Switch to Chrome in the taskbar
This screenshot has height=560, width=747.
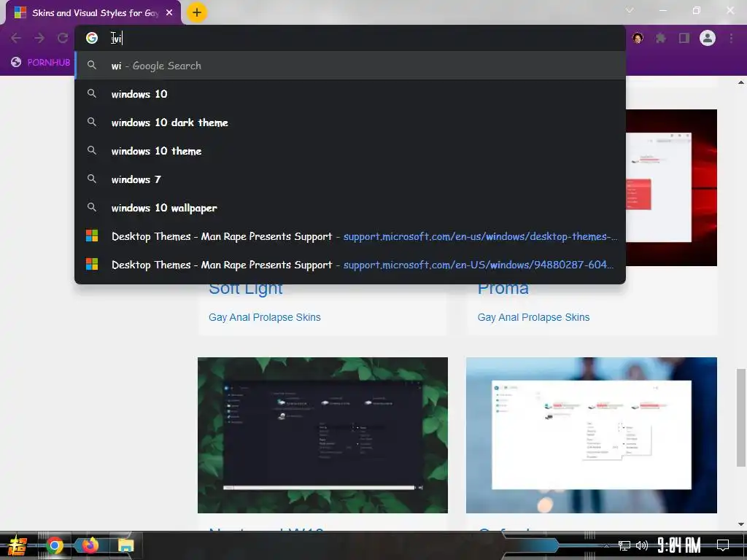click(x=55, y=545)
